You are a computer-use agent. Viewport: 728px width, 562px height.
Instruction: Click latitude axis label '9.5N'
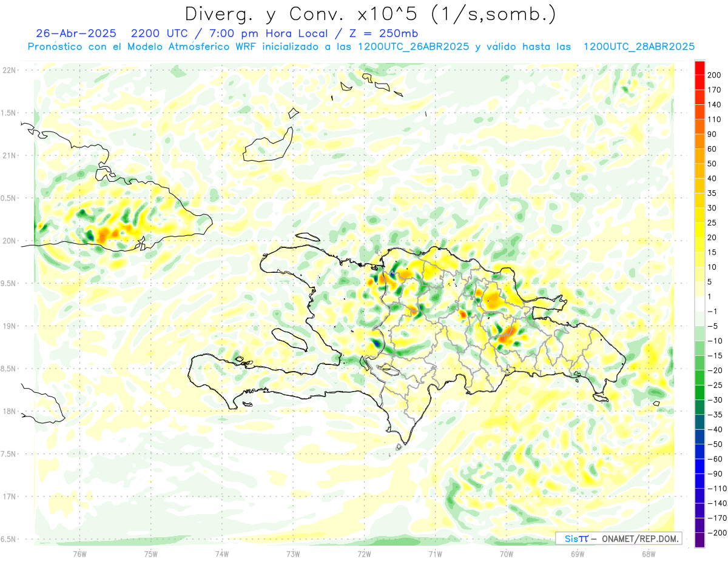(8, 283)
